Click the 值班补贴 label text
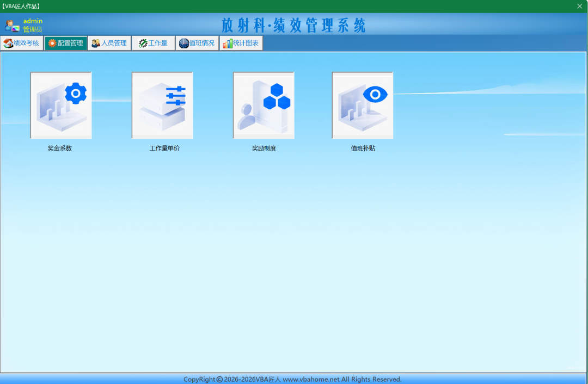588x384 pixels. point(363,148)
